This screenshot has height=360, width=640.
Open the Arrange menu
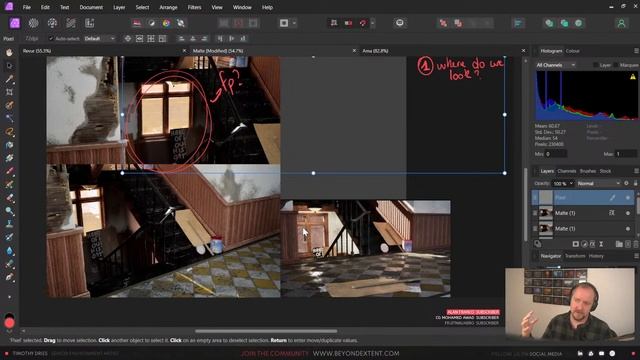(x=168, y=7)
